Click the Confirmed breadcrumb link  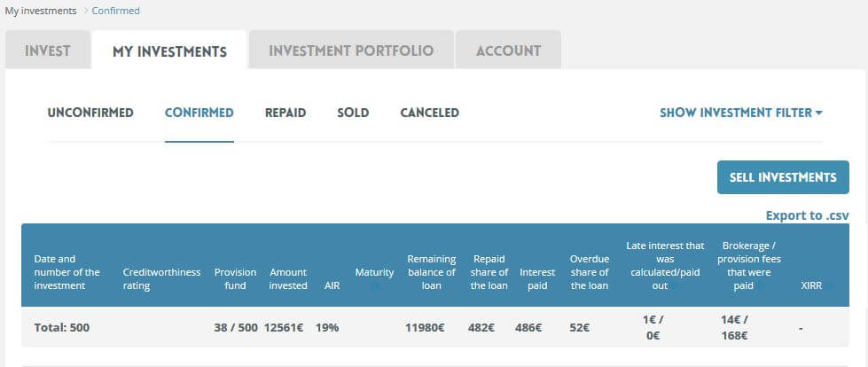coord(115,11)
